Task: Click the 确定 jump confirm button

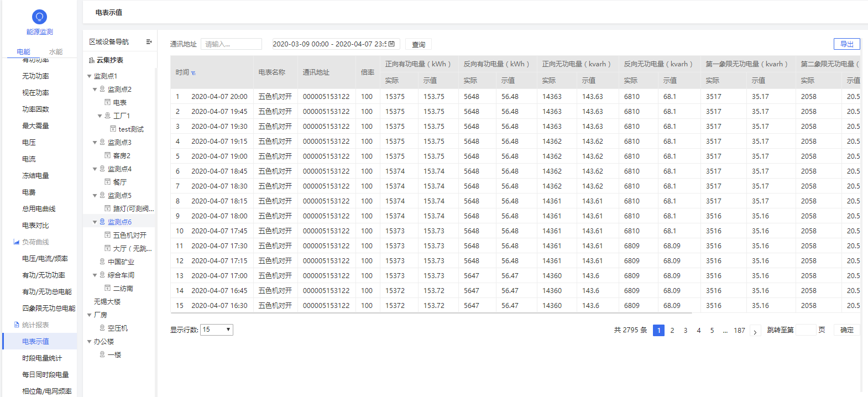Action: [847, 330]
